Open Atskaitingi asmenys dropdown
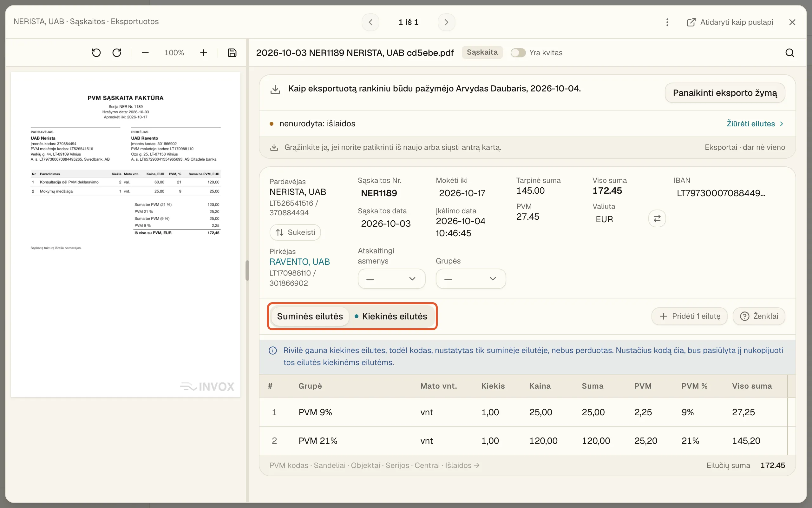This screenshot has width=812, height=508. pyautogui.click(x=391, y=279)
